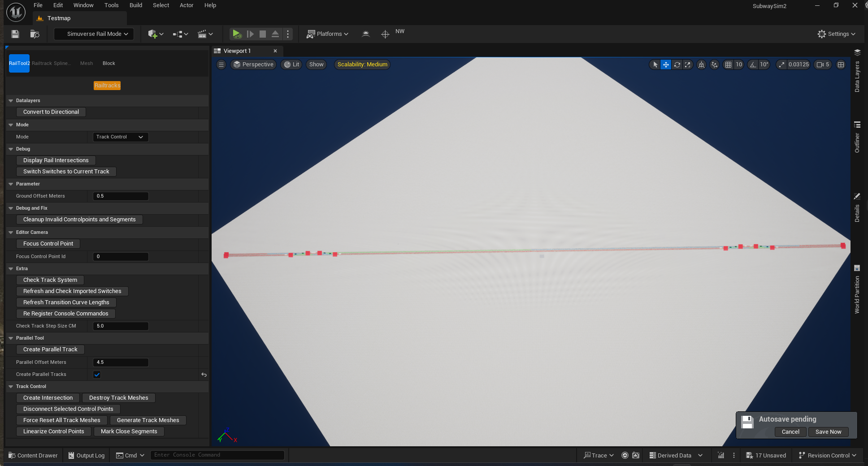Open Browse content folder icon
Viewport: 868px width, 466px height.
pos(35,34)
